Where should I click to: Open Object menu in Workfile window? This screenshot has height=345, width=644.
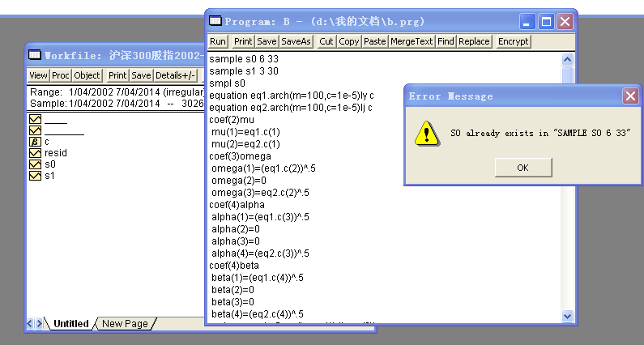pyautogui.click(x=87, y=75)
